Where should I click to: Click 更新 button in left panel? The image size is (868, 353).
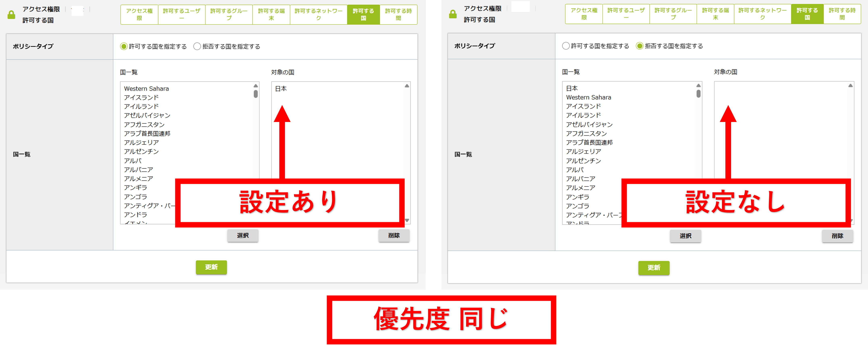point(211,267)
